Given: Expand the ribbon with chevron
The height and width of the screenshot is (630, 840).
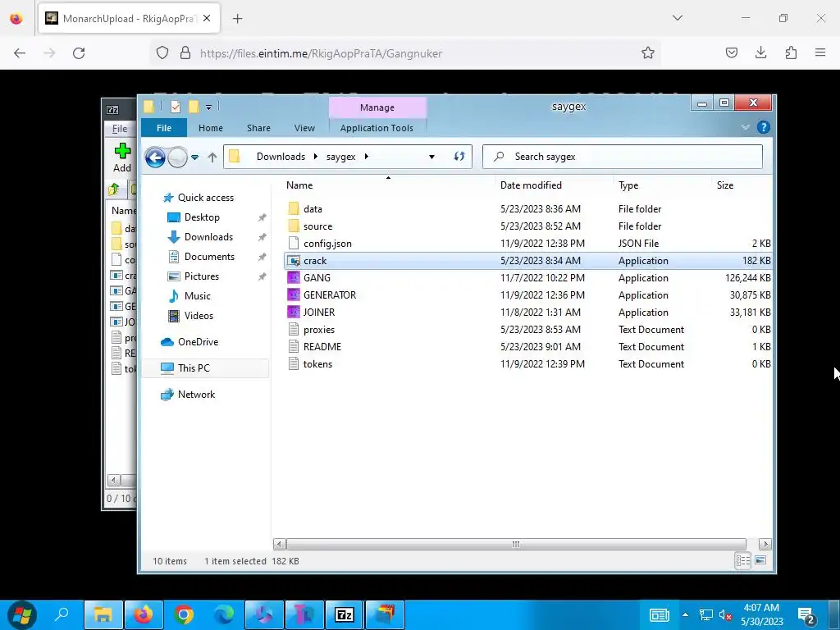Looking at the screenshot, I should point(745,127).
